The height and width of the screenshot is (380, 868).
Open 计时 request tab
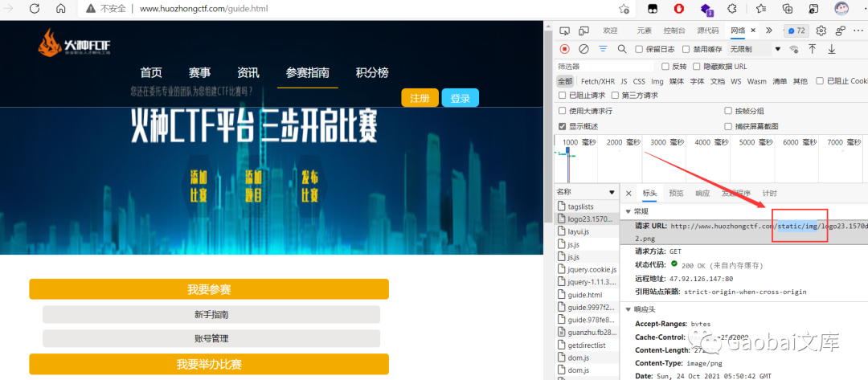[x=769, y=193]
